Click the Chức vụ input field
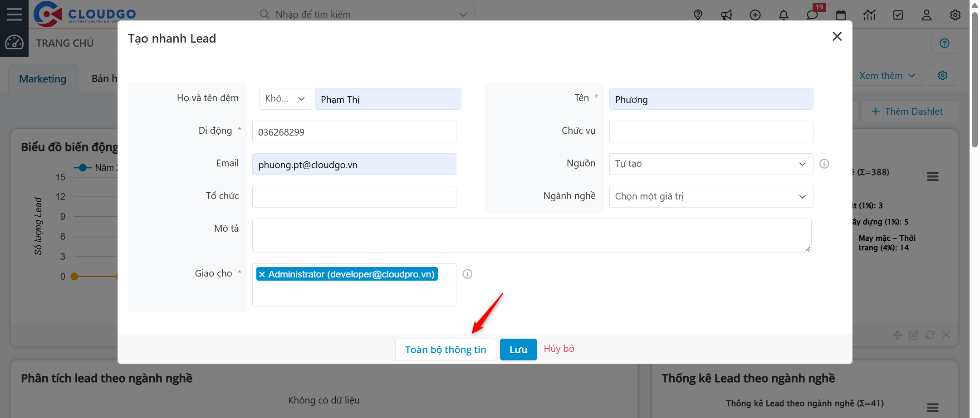This screenshot has width=980, height=418. coord(710,131)
